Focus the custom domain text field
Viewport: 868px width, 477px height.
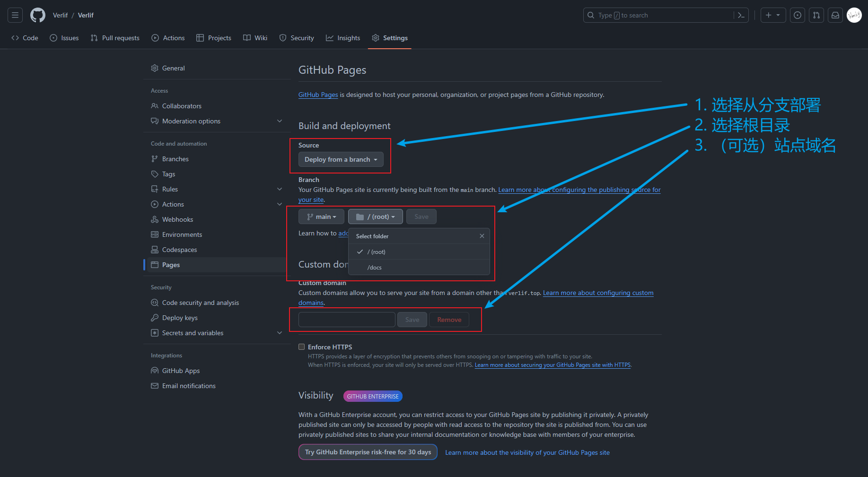[347, 320]
